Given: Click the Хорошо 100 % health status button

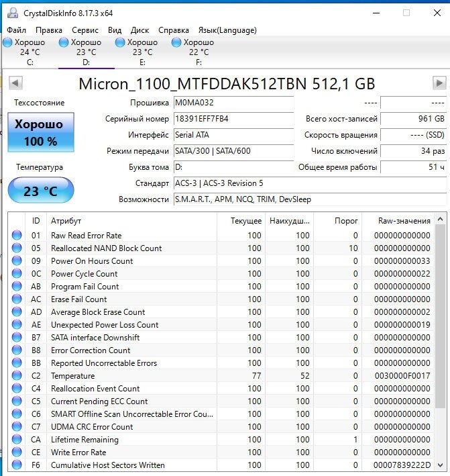Looking at the screenshot, I should [x=41, y=132].
